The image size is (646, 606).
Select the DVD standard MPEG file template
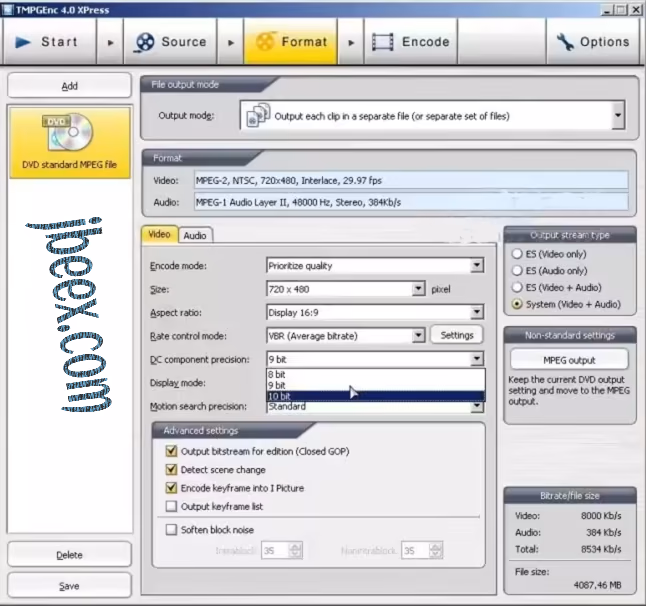[70, 142]
